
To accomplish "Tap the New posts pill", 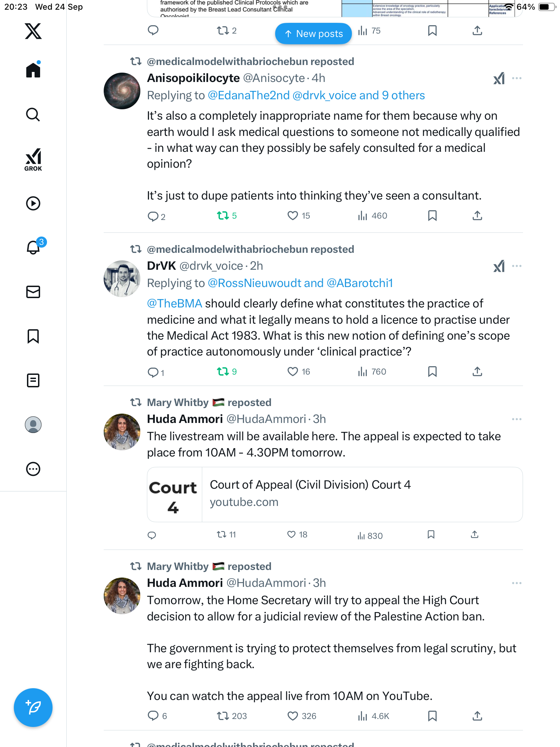I will tap(313, 34).
